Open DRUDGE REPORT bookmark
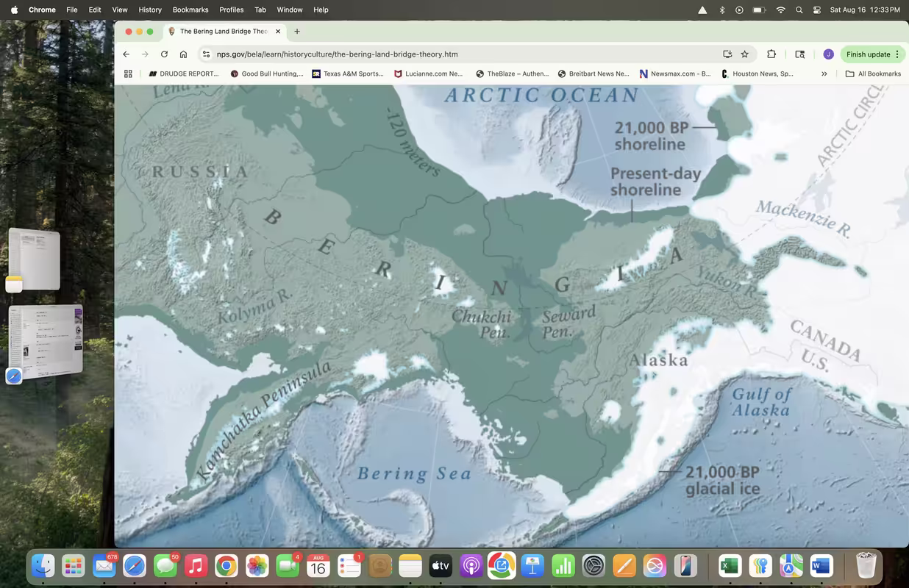 (x=184, y=73)
